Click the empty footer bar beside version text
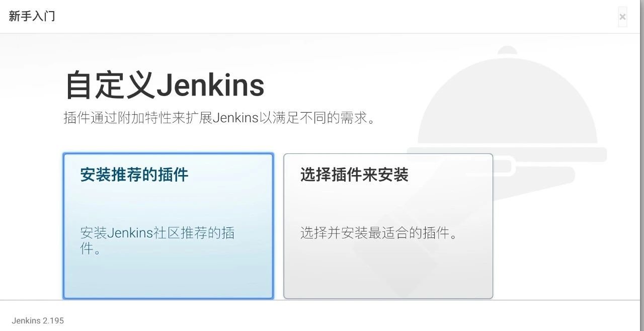The width and height of the screenshot is (644, 331). [x=352, y=317]
